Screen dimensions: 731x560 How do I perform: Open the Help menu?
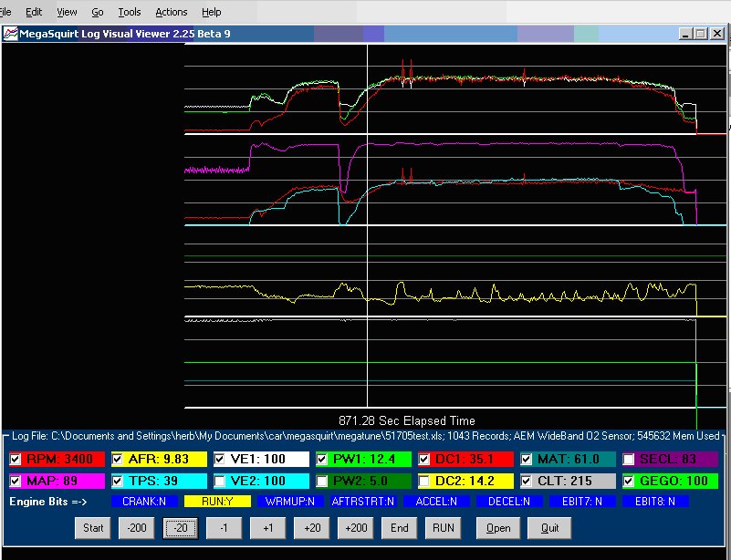(x=211, y=12)
